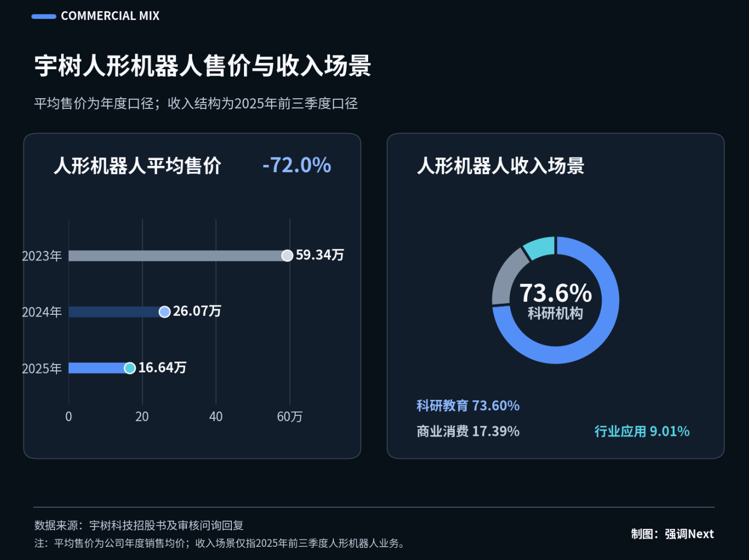This screenshot has height=560, width=749.
Task: Click the 73.6% donut center label
Action: tap(556, 293)
